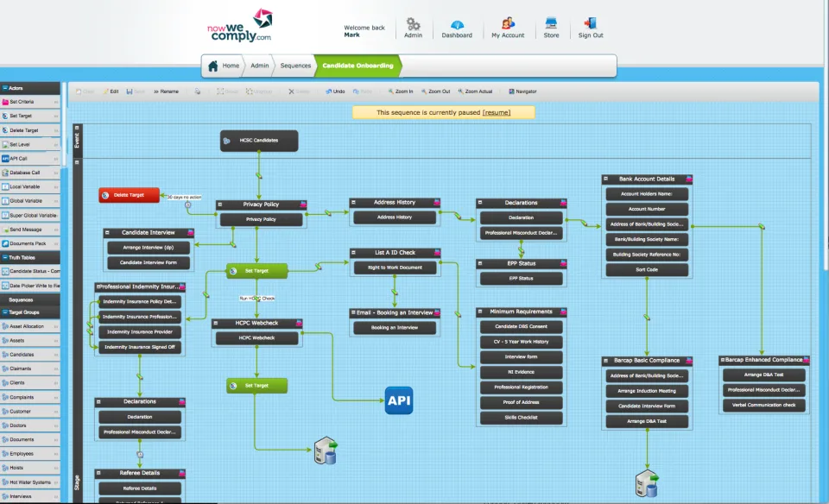Open the Home breadcrumb tab
Image resolution: width=829 pixels, height=504 pixels.
click(x=224, y=66)
